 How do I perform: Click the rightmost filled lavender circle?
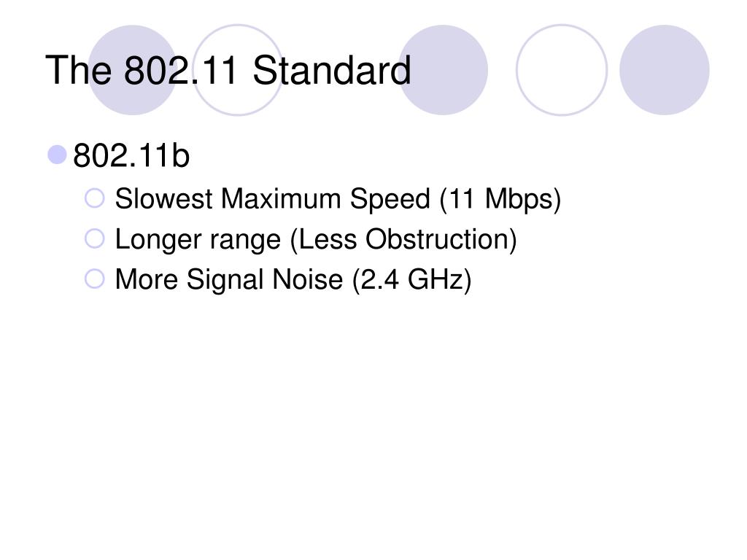(664, 70)
